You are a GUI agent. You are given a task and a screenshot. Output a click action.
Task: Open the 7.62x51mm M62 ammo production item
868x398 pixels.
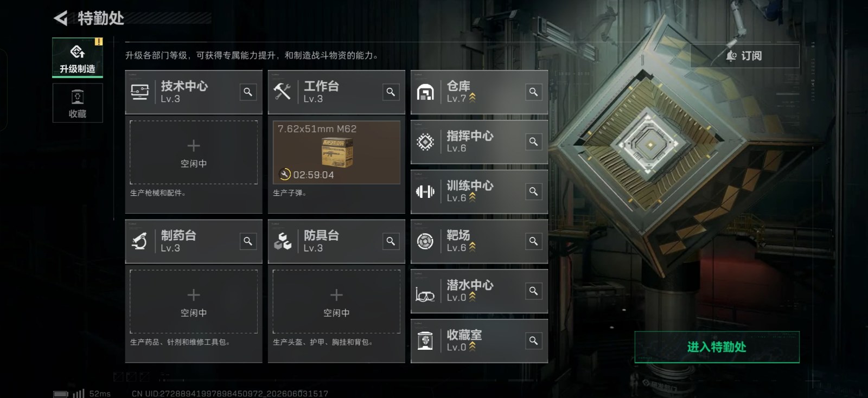point(336,152)
